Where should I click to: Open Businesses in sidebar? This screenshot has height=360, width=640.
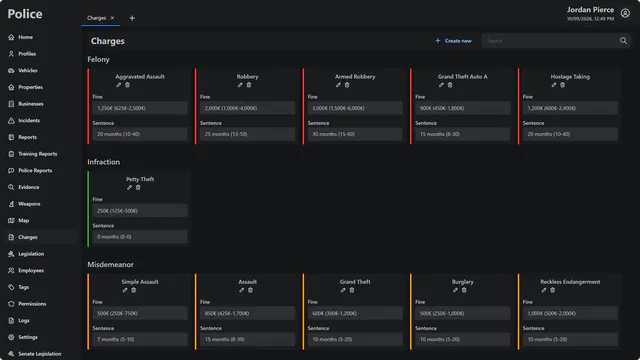pos(40,104)
